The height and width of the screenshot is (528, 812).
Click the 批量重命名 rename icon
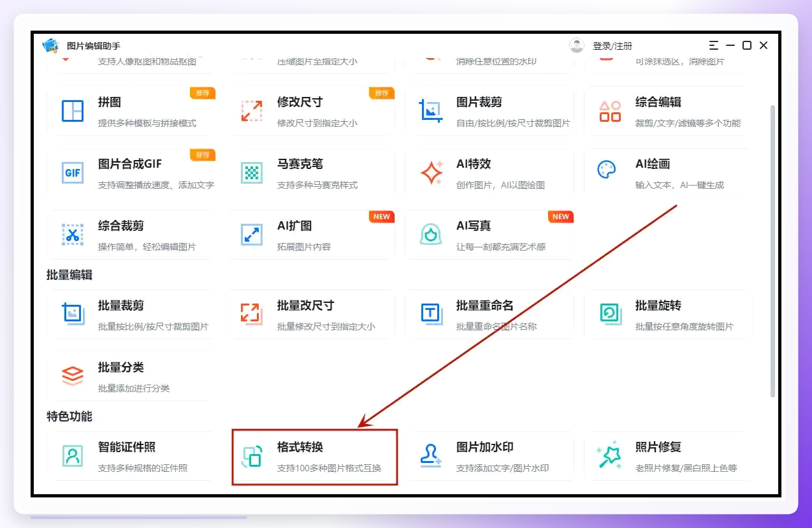click(431, 314)
